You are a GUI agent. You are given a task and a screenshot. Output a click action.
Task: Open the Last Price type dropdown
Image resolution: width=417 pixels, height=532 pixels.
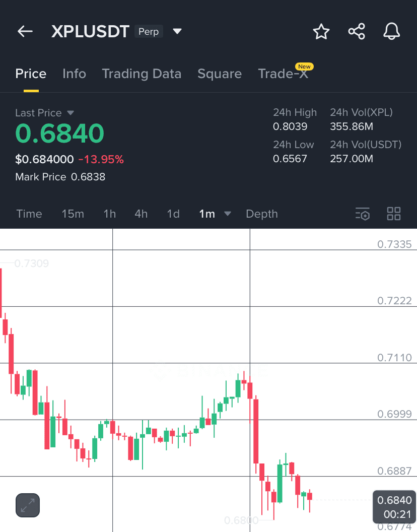pos(70,113)
